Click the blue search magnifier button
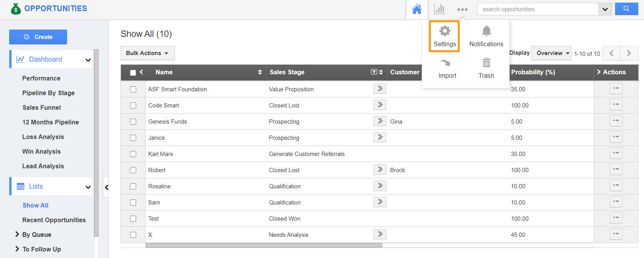 [x=626, y=9]
